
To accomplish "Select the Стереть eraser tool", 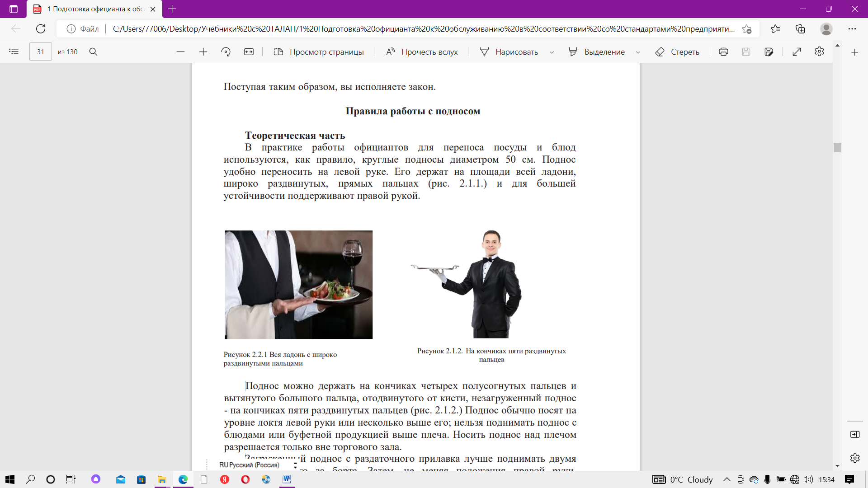I will coord(677,52).
